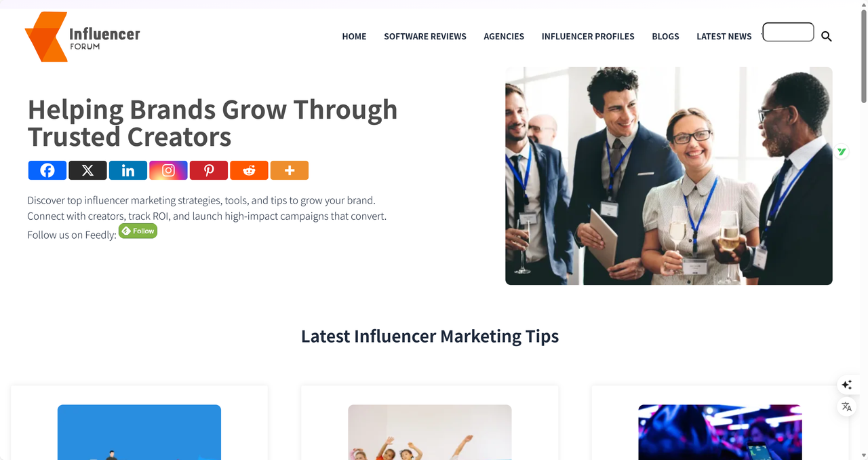Open the BLOGS menu item
This screenshot has height=460, width=868.
[665, 37]
